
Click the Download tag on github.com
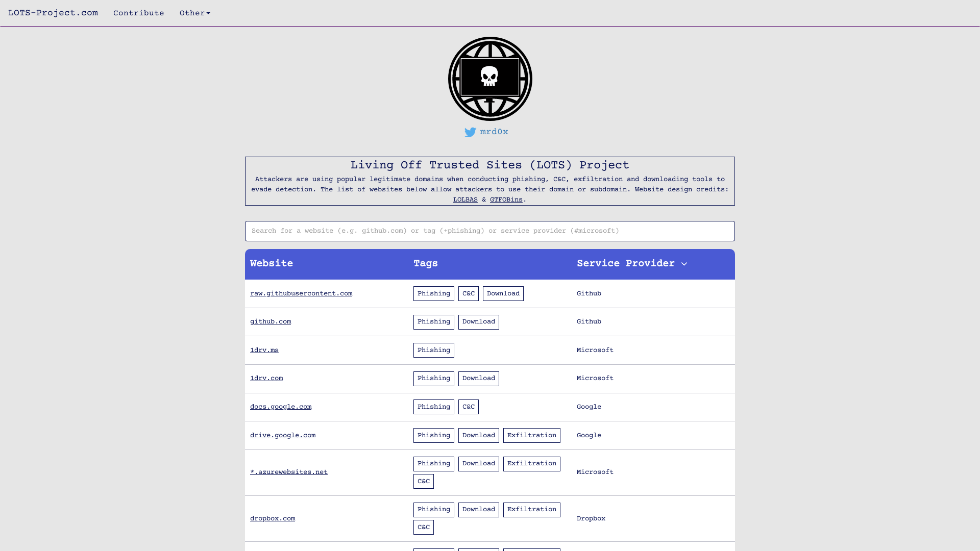[479, 321]
